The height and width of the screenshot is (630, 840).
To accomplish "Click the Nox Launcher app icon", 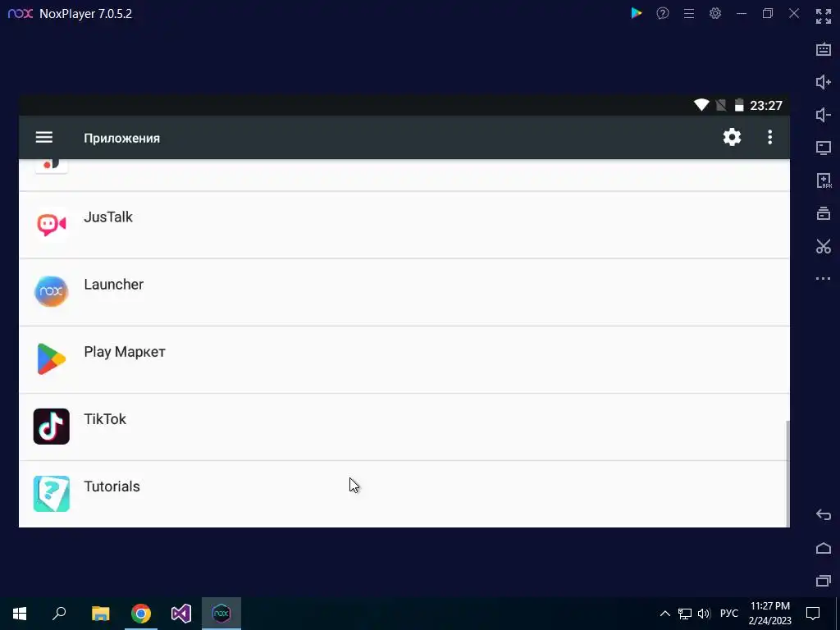I will [52, 291].
